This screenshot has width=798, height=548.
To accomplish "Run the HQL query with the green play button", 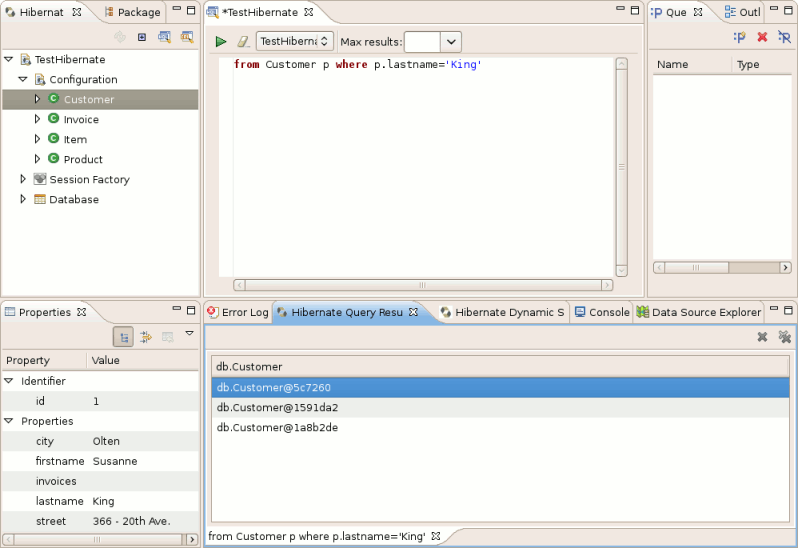I will coord(221,42).
